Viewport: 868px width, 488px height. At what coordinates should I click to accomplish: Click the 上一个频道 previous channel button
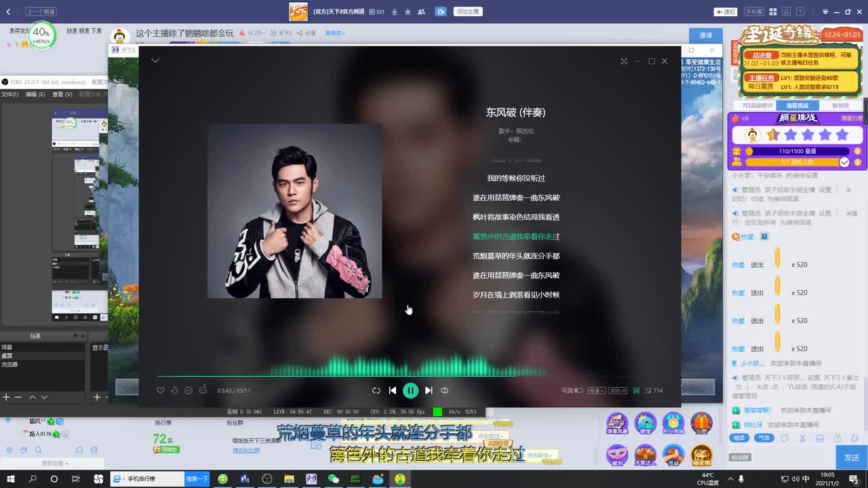pos(41,12)
